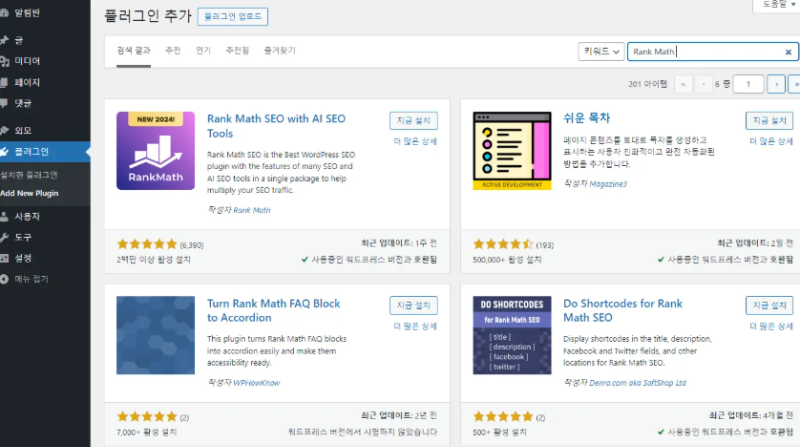Open the Rank Math SEO with AI title

[x=276, y=126]
